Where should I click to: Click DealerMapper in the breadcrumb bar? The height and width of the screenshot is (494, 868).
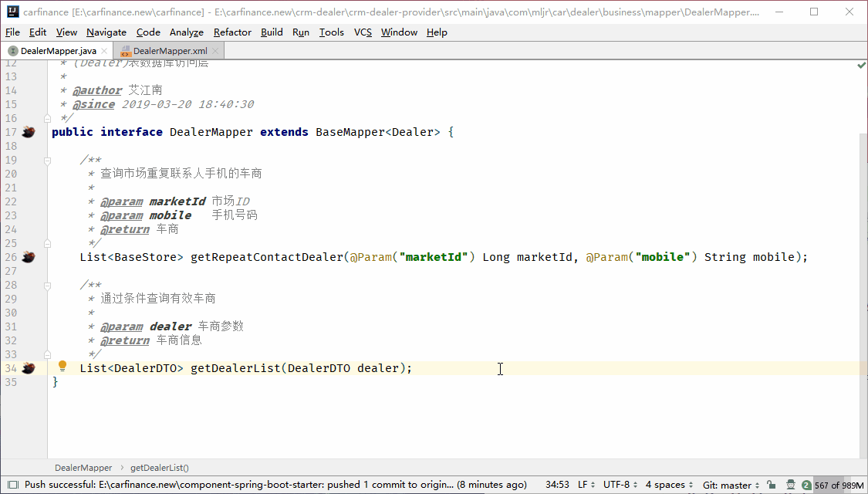coord(83,468)
